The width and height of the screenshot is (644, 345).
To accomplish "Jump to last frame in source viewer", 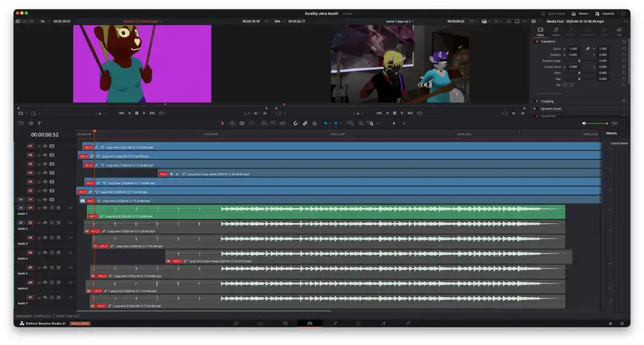I will [x=152, y=113].
